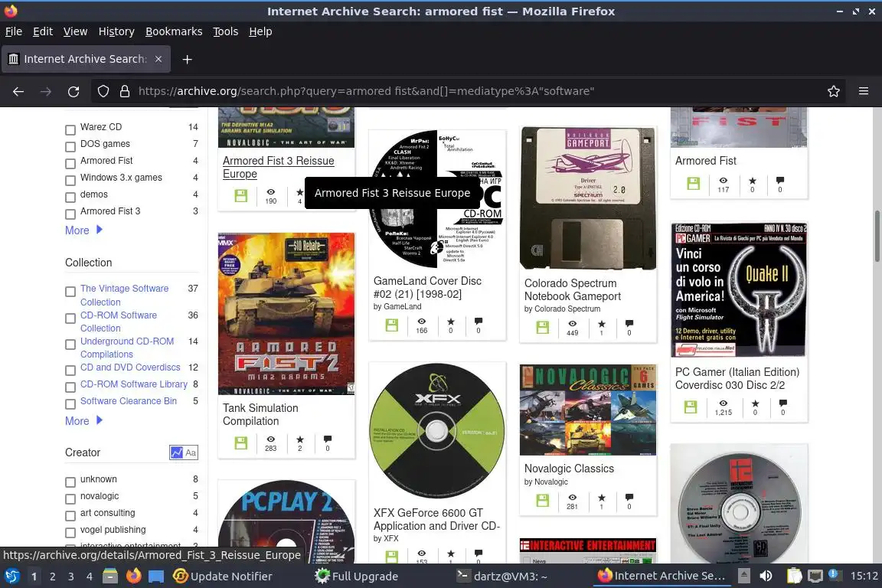The image size is (882, 588).
Task: Click the software icon on GameLand Cover Disc card
Action: pyautogui.click(x=391, y=325)
